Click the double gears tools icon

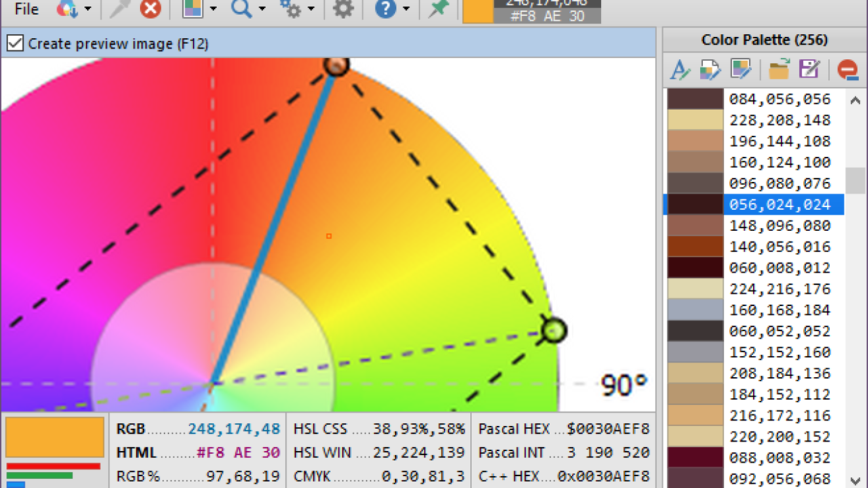click(290, 9)
